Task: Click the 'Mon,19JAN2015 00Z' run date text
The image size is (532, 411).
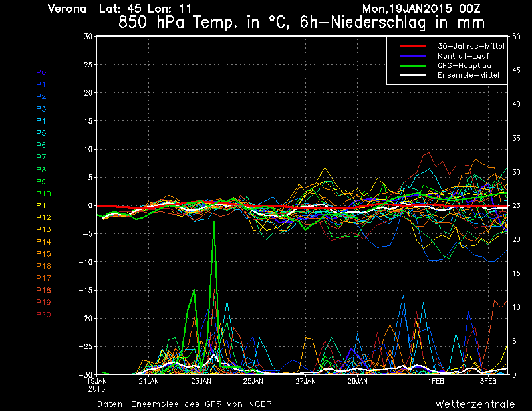Action: (421, 9)
